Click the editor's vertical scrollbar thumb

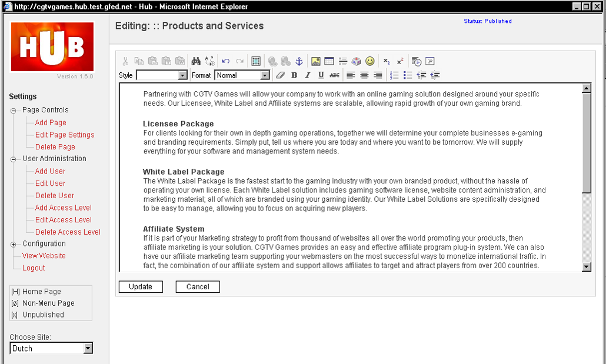coord(586,143)
